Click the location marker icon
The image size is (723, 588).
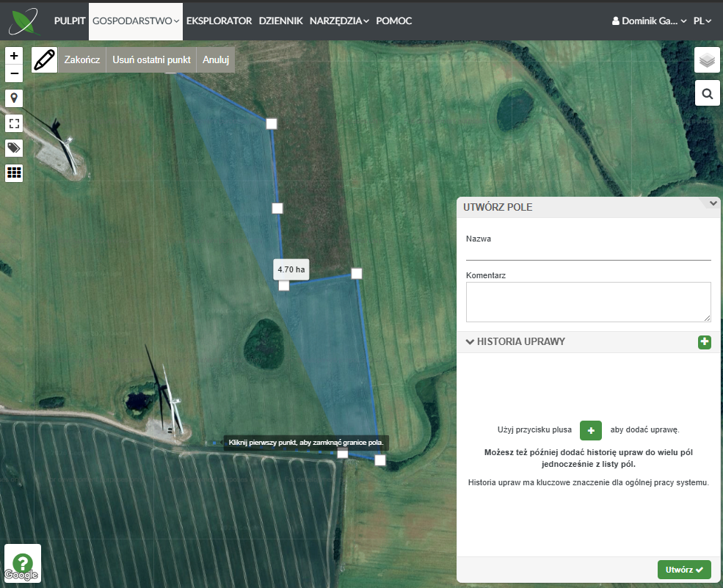coord(14,98)
